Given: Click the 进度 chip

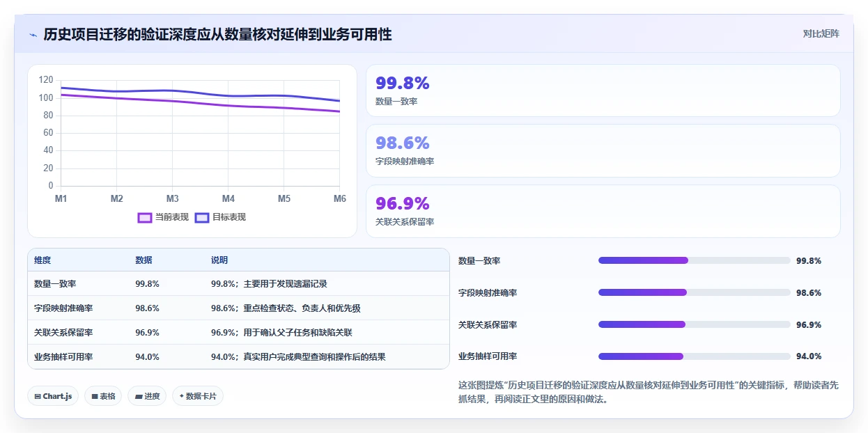Looking at the screenshot, I should 147,396.
